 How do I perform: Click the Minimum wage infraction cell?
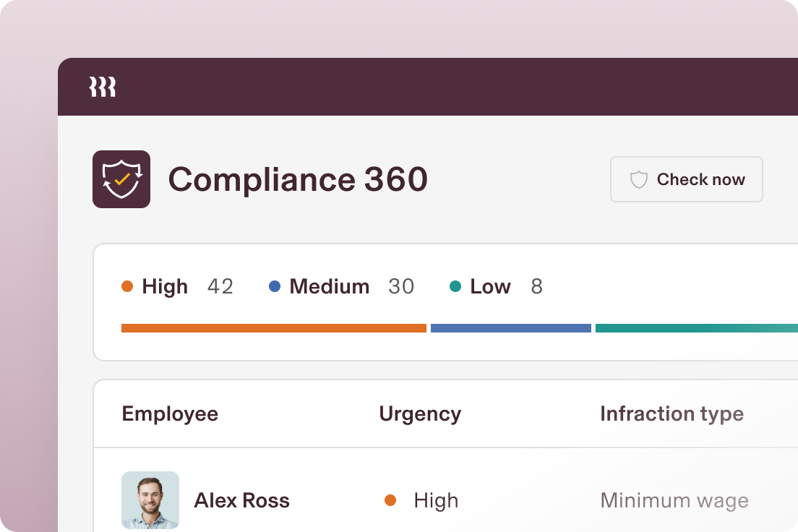(x=674, y=501)
